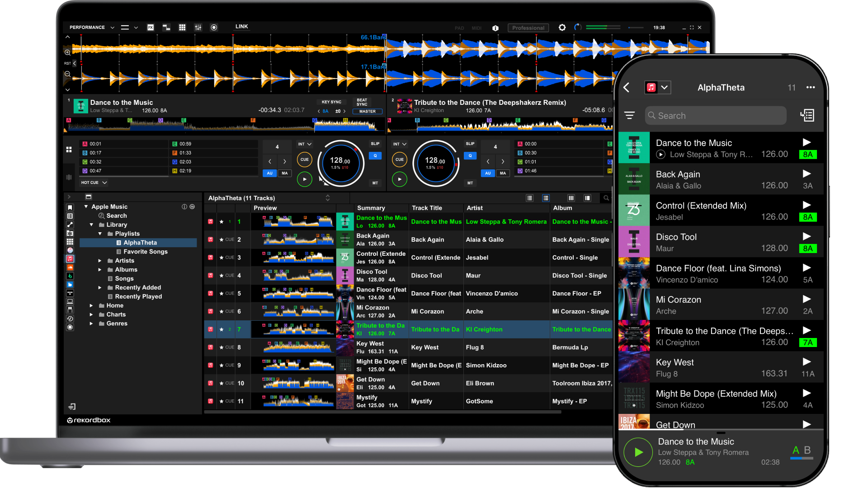Show the sampler pads grid icon

click(182, 28)
